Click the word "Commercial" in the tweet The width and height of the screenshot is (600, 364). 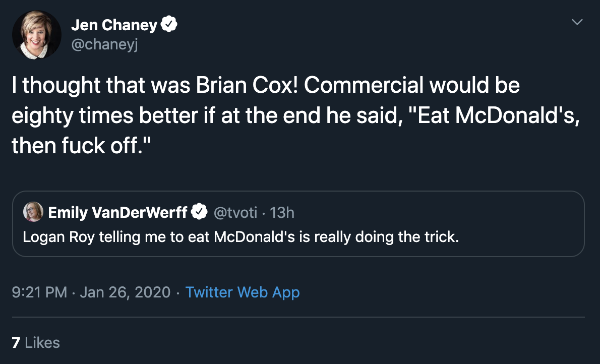[364, 85]
